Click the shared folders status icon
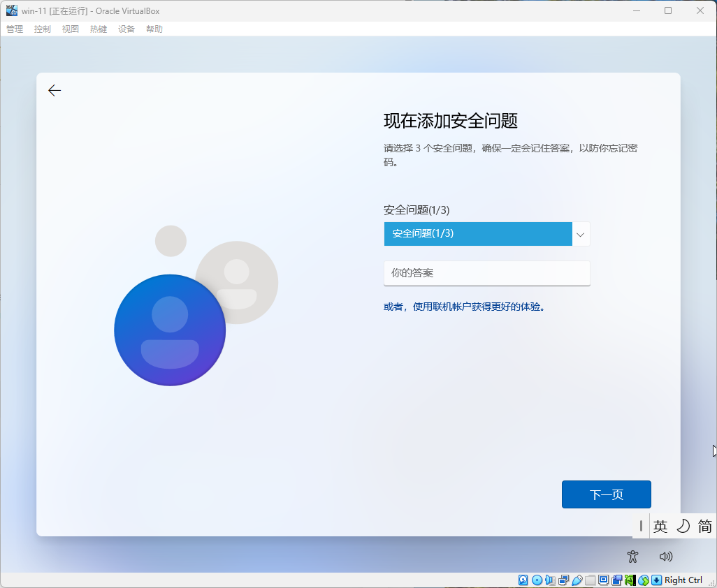The image size is (717, 588). point(591,580)
